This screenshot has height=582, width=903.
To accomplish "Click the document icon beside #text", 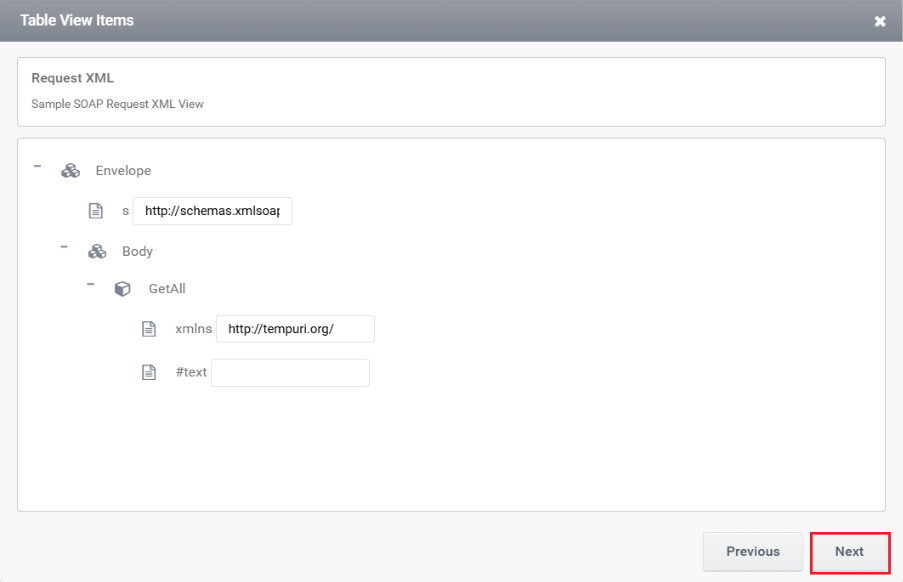I will coord(149,372).
